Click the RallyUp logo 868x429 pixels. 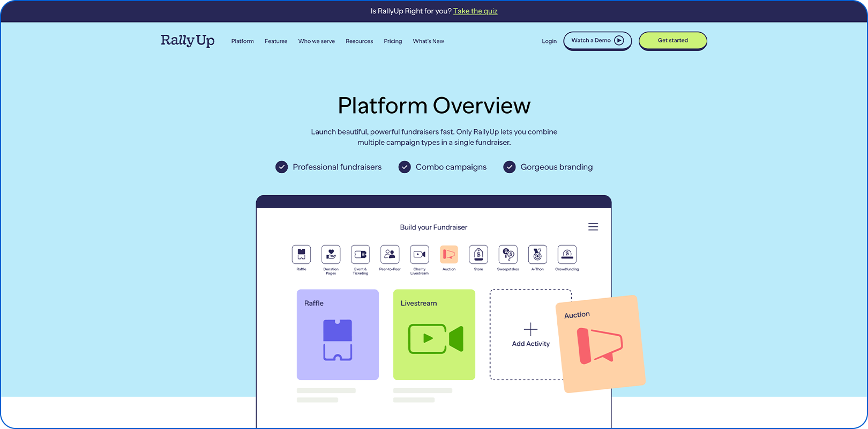pos(188,41)
